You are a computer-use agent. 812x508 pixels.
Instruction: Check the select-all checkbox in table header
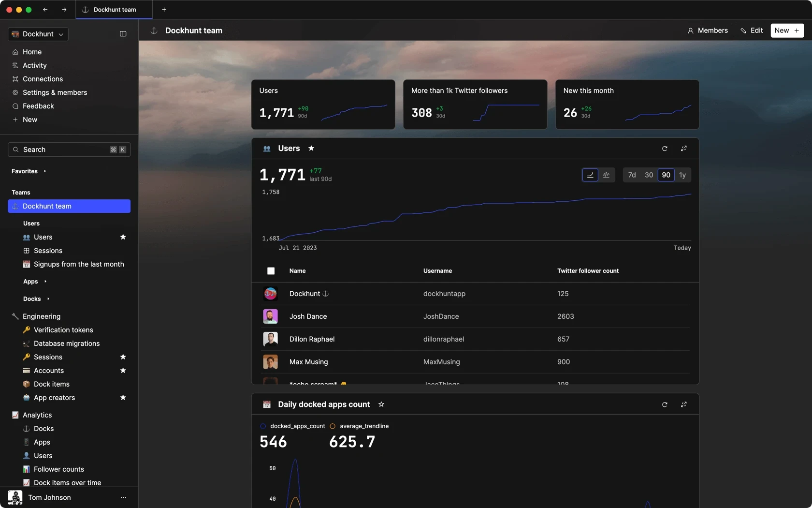point(271,271)
